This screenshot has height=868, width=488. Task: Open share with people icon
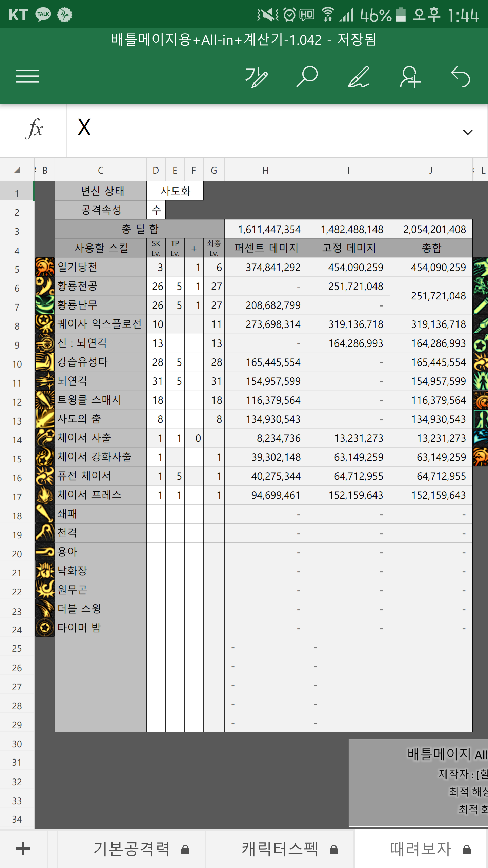pos(410,77)
